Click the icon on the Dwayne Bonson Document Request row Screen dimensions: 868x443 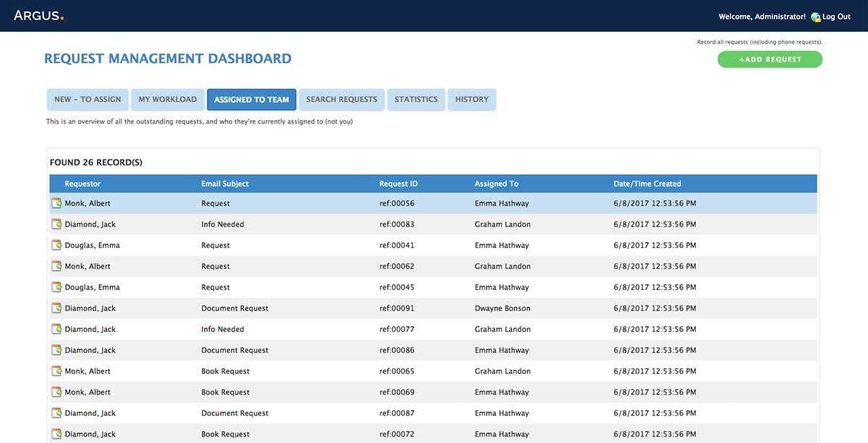coord(56,308)
